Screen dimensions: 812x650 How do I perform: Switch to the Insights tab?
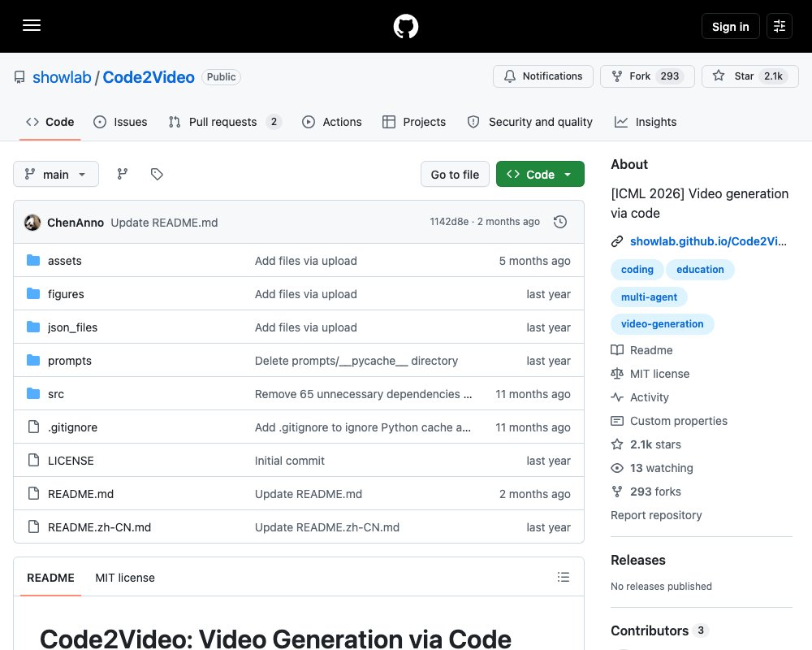pos(646,122)
